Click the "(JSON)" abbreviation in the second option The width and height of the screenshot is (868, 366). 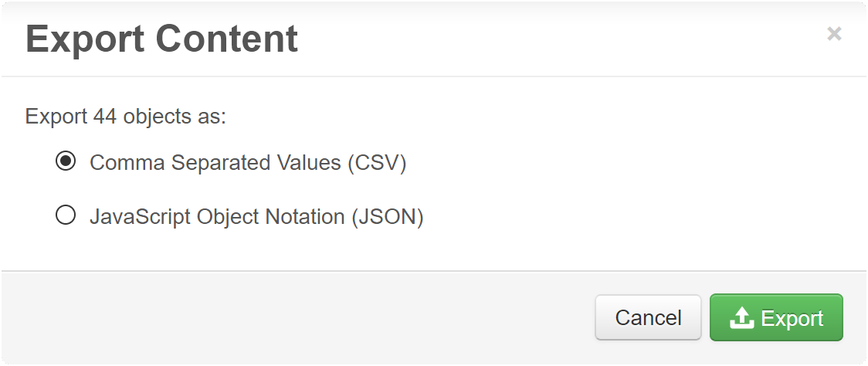pos(388,216)
